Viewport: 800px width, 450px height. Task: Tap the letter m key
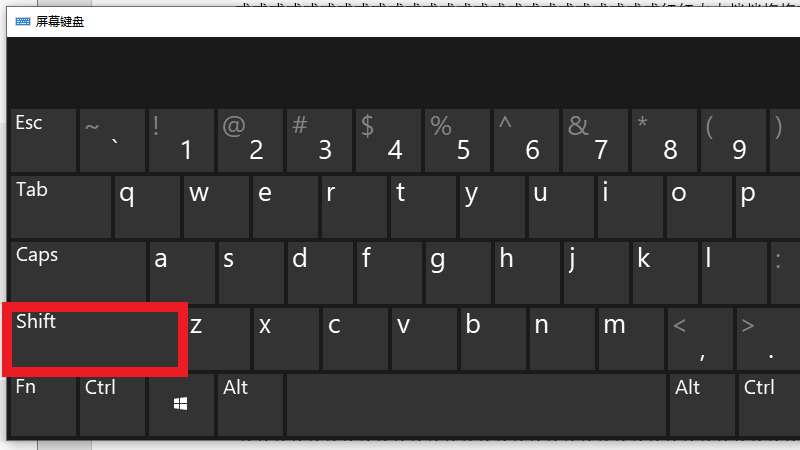(631, 338)
